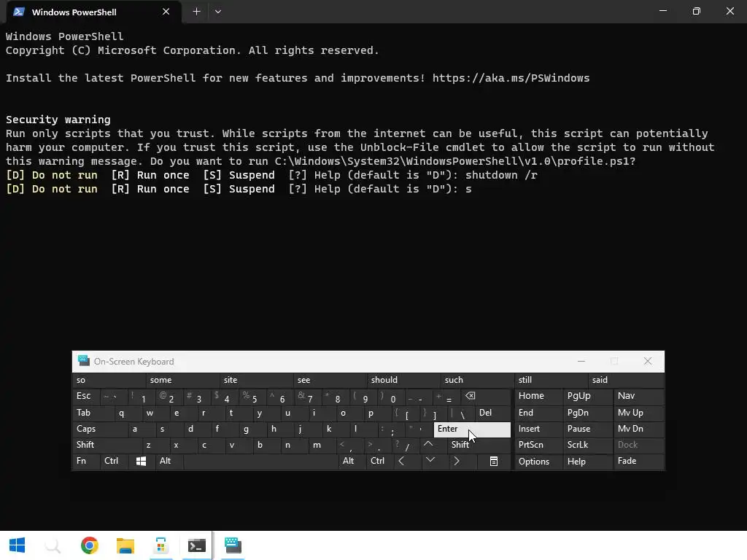Click the Home key
Viewport: 747px width, 560px height.
538,396
